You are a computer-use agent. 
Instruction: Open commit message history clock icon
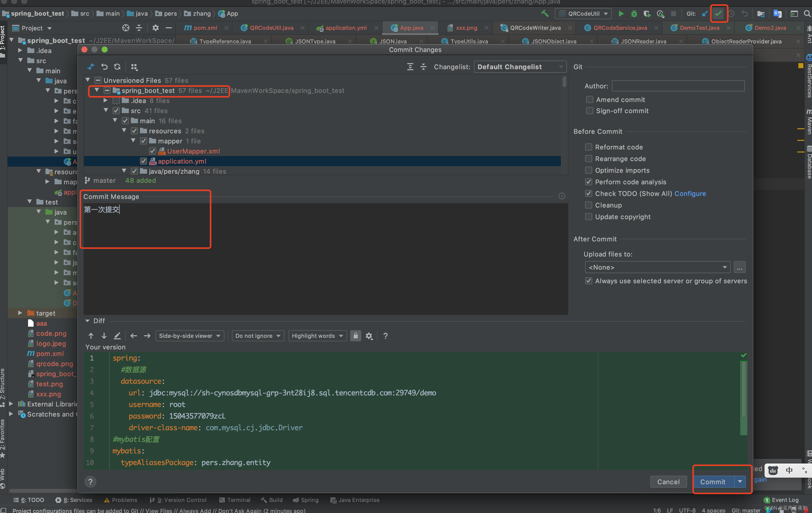[x=561, y=196]
